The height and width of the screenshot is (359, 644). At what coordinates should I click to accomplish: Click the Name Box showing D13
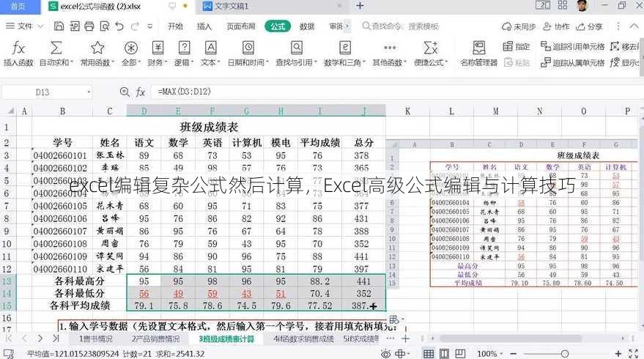[42, 92]
